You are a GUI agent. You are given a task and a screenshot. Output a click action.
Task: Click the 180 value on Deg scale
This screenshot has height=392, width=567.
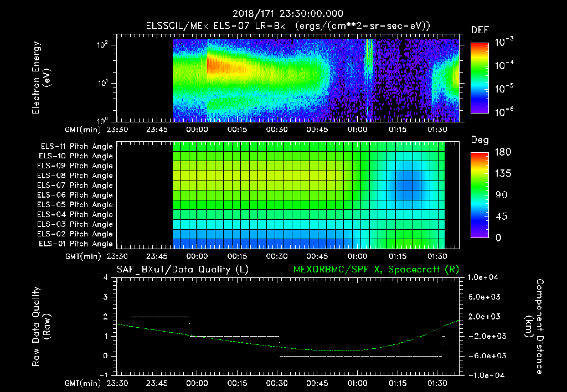[503, 152]
